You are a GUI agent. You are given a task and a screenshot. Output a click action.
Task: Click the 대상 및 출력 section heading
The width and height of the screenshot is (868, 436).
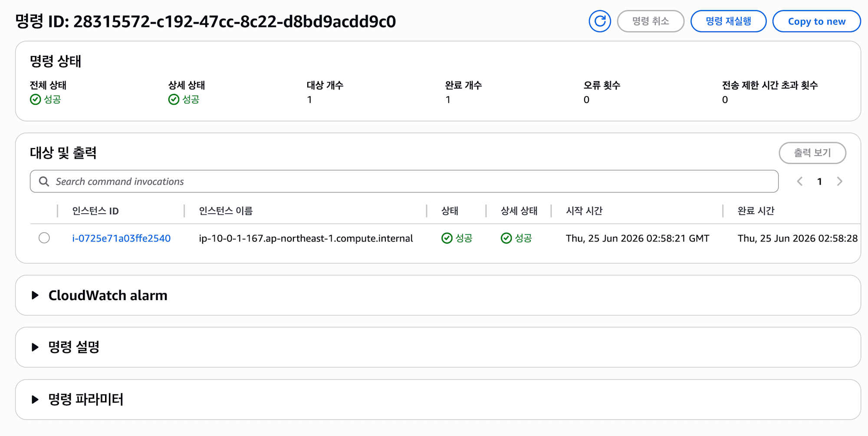coord(63,153)
